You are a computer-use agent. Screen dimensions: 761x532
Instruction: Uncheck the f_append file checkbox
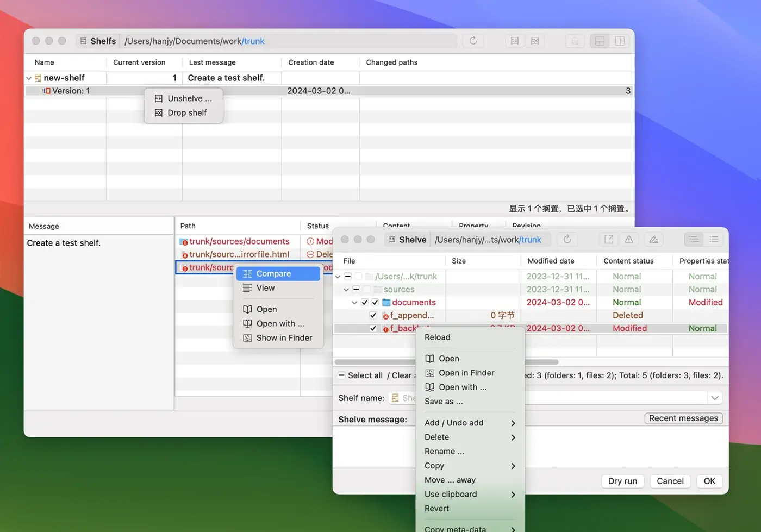[x=373, y=315]
